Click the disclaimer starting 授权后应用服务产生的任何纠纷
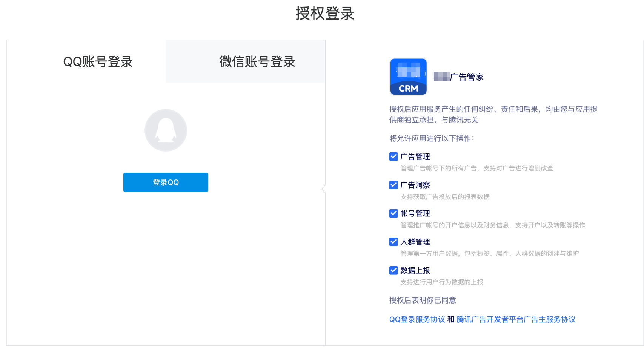Viewport: 644px width, 348px height. tap(493, 114)
